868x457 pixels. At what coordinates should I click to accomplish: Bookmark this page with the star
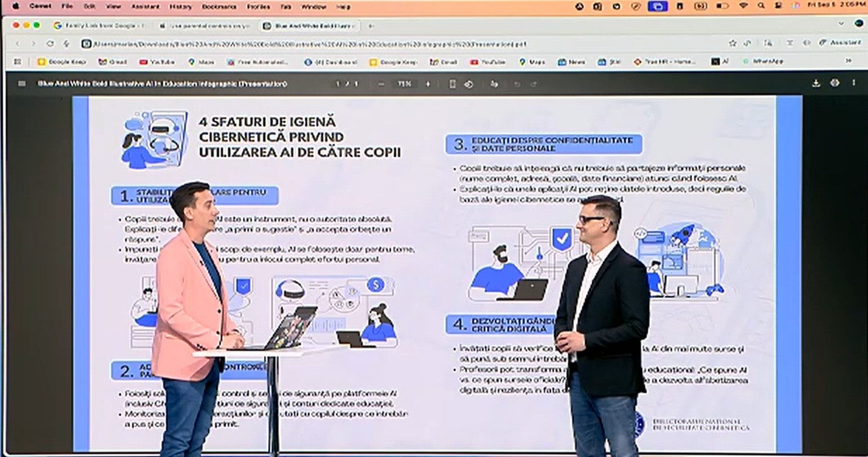coord(732,43)
